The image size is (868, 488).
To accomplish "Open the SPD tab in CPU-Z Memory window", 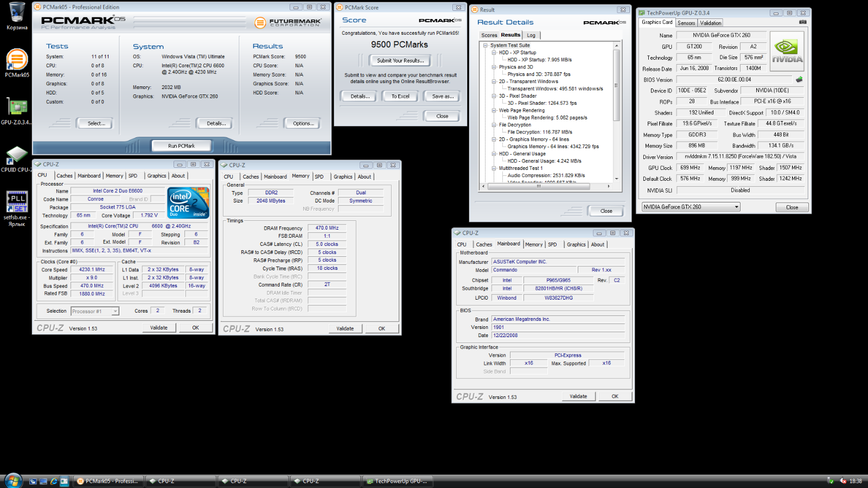I will pyautogui.click(x=319, y=177).
